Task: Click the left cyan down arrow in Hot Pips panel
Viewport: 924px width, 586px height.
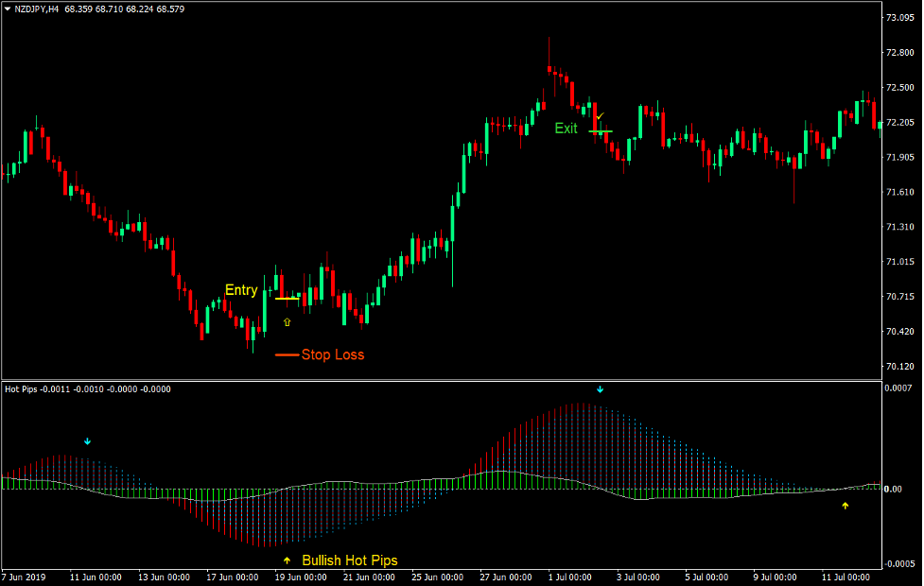Action: (87, 440)
